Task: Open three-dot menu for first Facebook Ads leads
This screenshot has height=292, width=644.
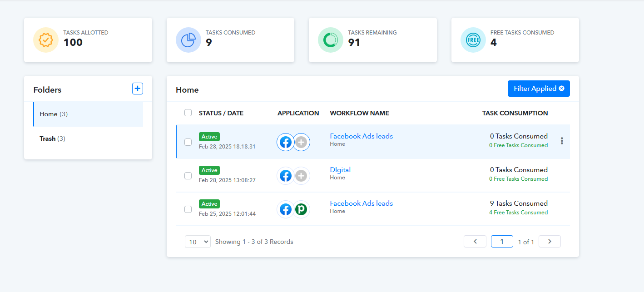Action: (562, 141)
